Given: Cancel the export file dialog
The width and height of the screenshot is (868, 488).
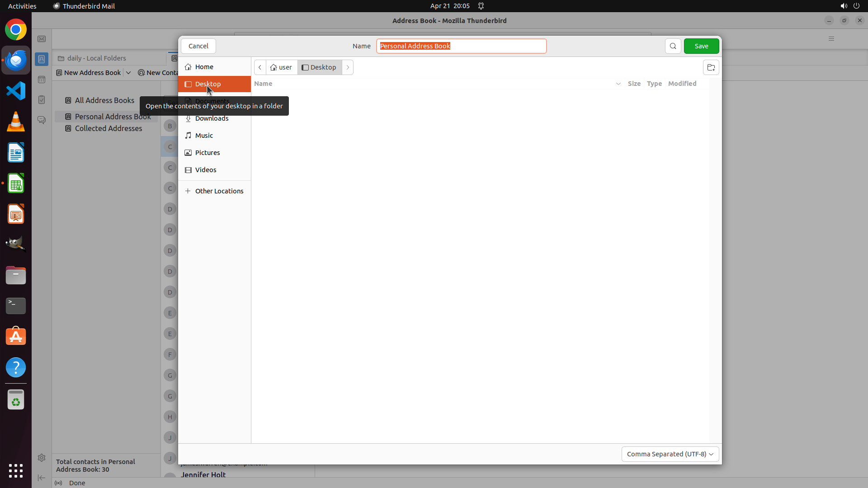Looking at the screenshot, I should (x=198, y=46).
